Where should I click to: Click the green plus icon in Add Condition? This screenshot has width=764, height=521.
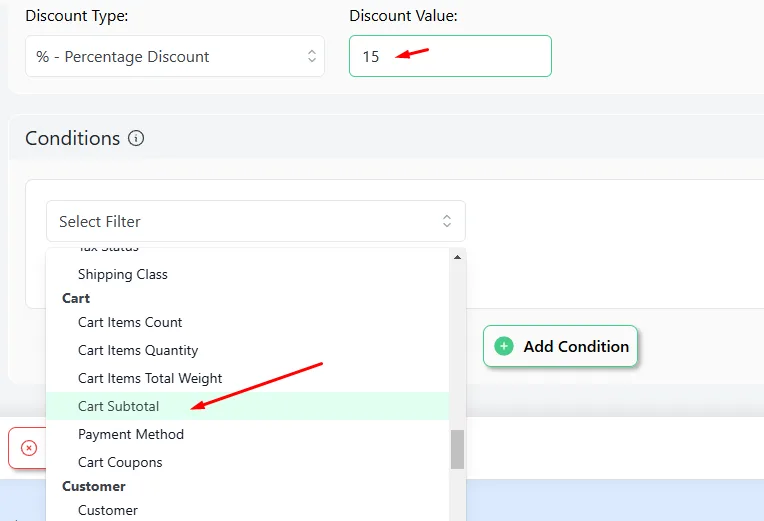(504, 347)
